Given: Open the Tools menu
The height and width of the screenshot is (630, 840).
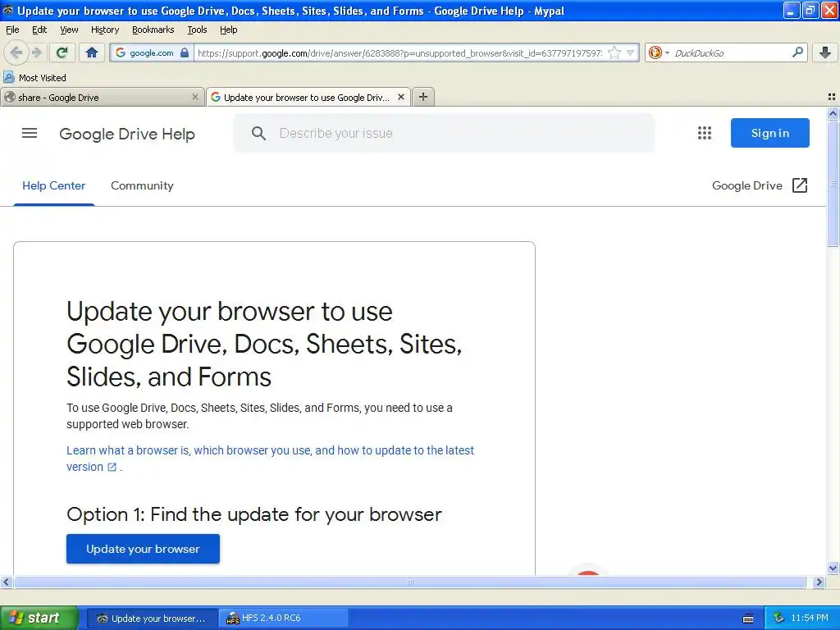Looking at the screenshot, I should [197, 30].
